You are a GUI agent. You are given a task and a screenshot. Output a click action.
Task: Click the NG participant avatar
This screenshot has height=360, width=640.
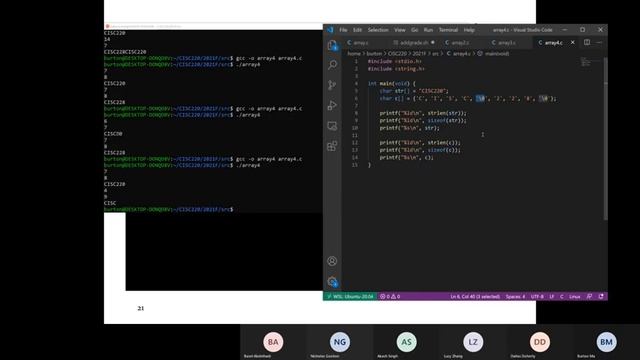click(x=340, y=342)
